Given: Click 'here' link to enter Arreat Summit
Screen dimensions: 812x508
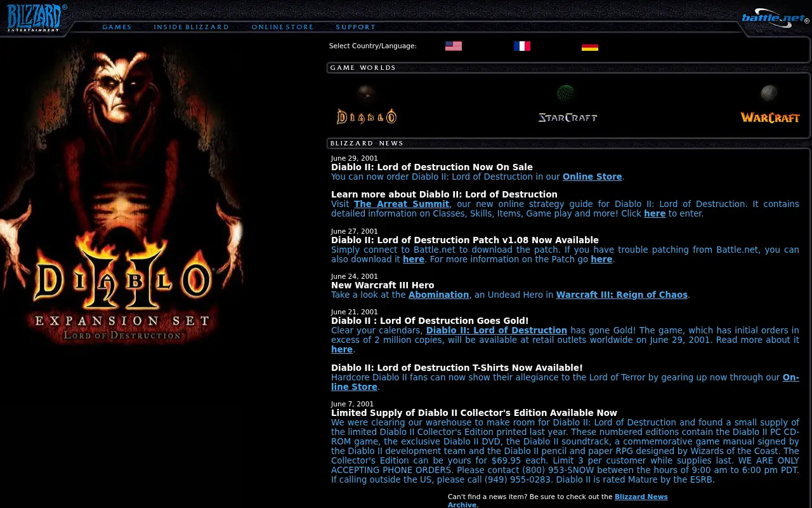Looking at the screenshot, I should point(655,214).
